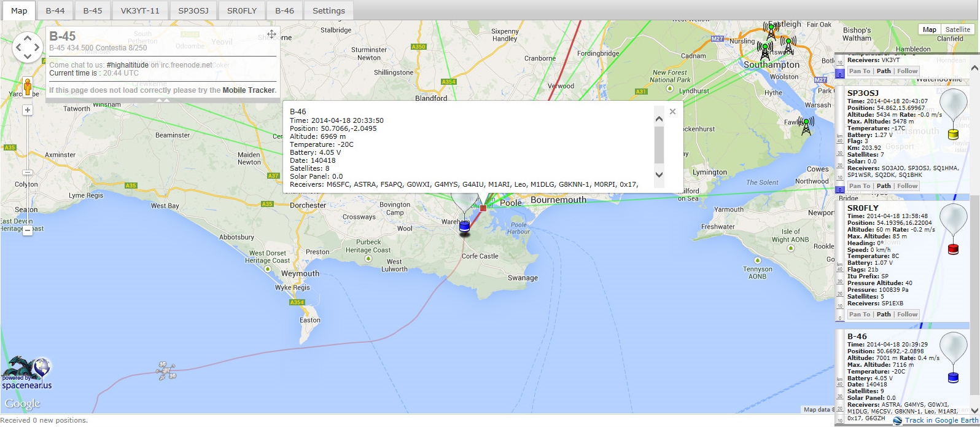Click the Bournemouth label on the map
This screenshot has width=980, height=427.
click(558, 200)
